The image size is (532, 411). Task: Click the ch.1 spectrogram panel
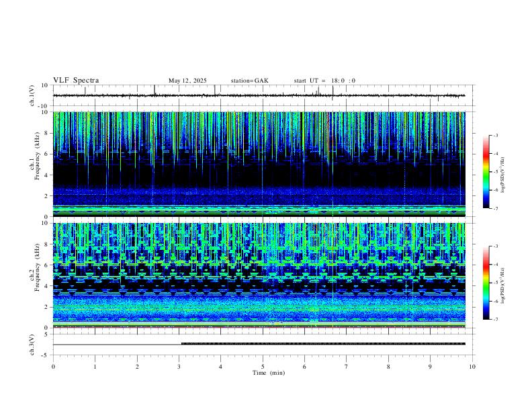click(259, 164)
